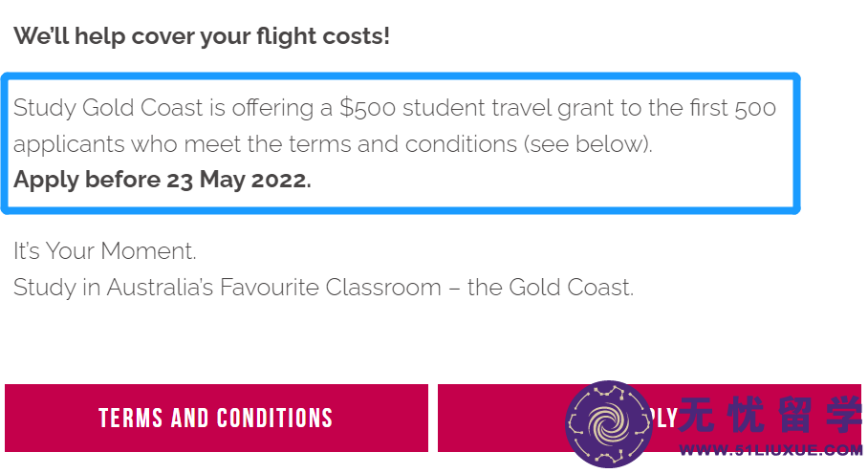The width and height of the screenshot is (868, 473).
Task: Click "Study in Australia's Favourite Classroom" text
Action: click(x=227, y=288)
